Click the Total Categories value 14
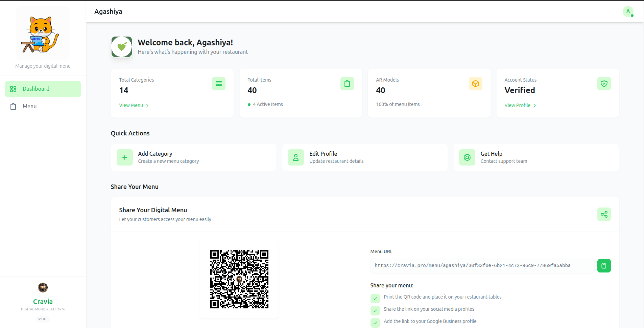The width and height of the screenshot is (644, 328). click(124, 90)
